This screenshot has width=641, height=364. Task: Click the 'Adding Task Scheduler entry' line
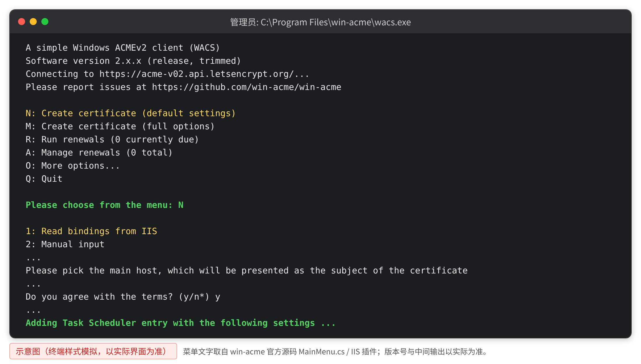click(x=181, y=323)
